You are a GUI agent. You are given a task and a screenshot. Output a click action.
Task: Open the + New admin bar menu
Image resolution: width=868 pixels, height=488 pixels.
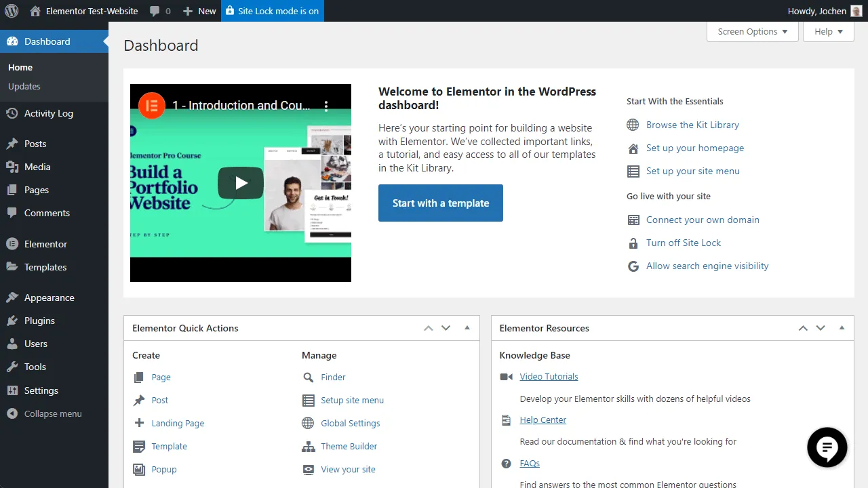(199, 11)
